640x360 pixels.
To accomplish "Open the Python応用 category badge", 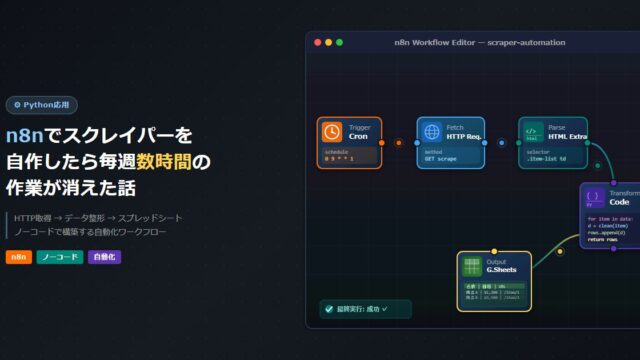I will (x=42, y=105).
